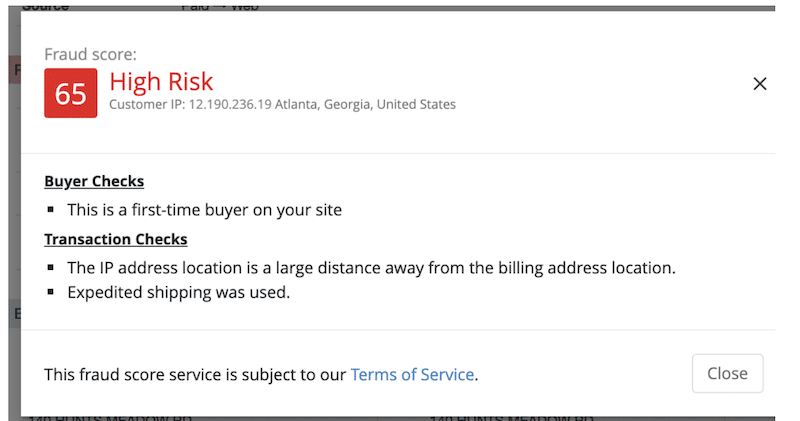Click right HUNTS MEADOW RD address below dialog
Viewport: 800px width, 421px height.
tap(512, 417)
